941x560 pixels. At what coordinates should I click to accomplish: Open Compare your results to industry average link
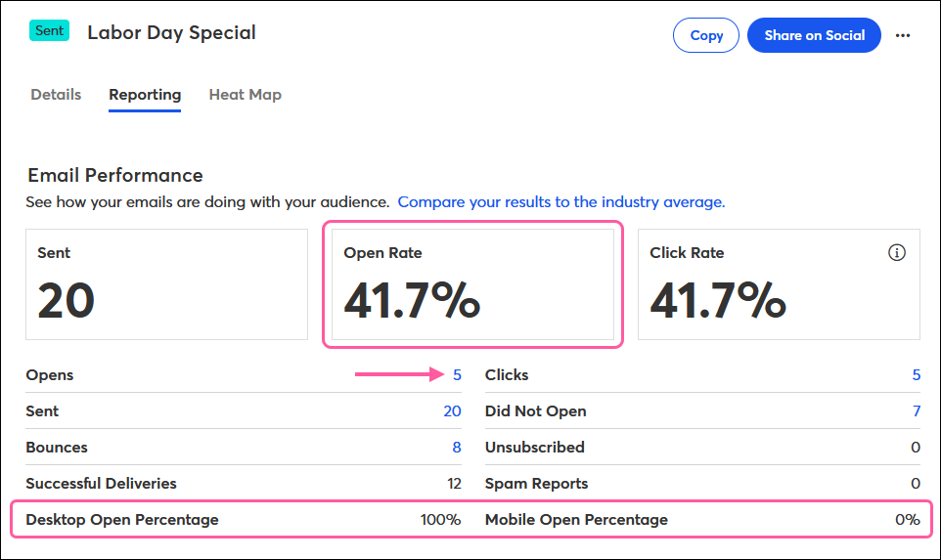click(560, 202)
